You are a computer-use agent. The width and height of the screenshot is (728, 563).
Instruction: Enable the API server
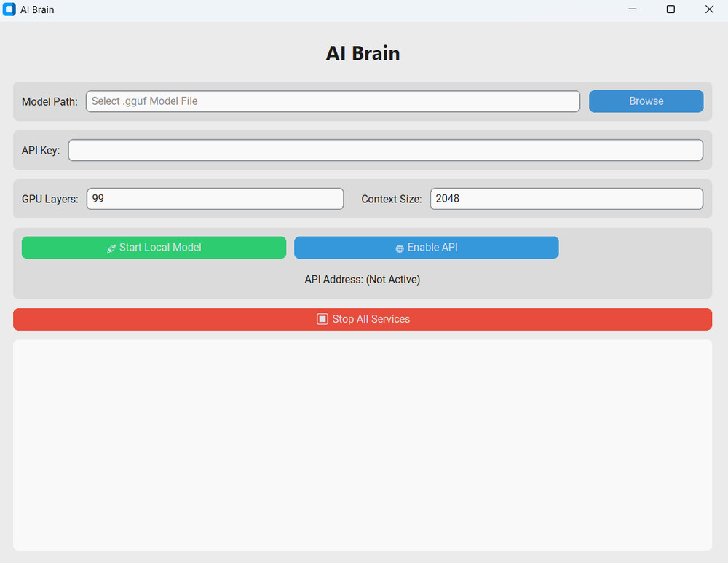click(426, 248)
